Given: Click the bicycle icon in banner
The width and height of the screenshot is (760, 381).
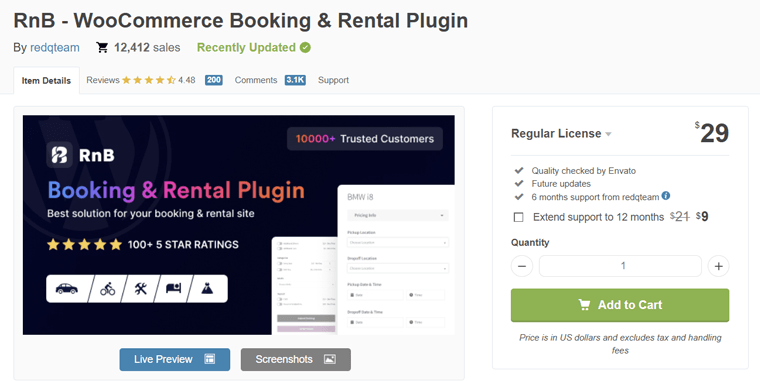Looking at the screenshot, I should click(x=108, y=289).
